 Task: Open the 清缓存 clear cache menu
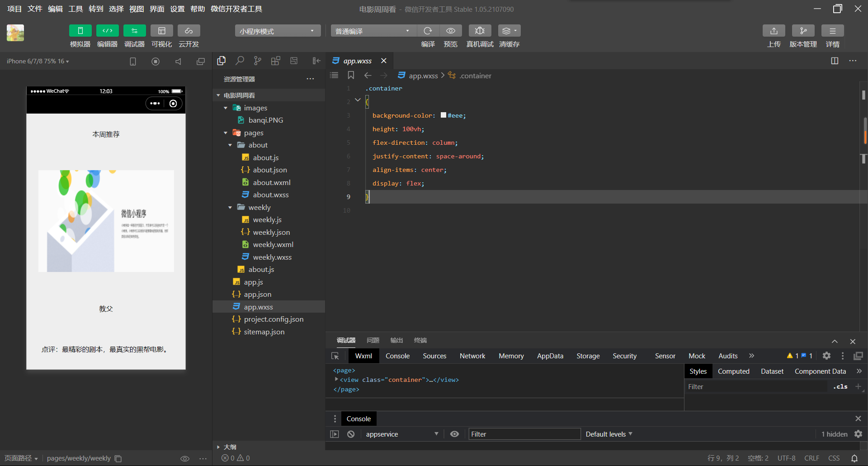509,30
